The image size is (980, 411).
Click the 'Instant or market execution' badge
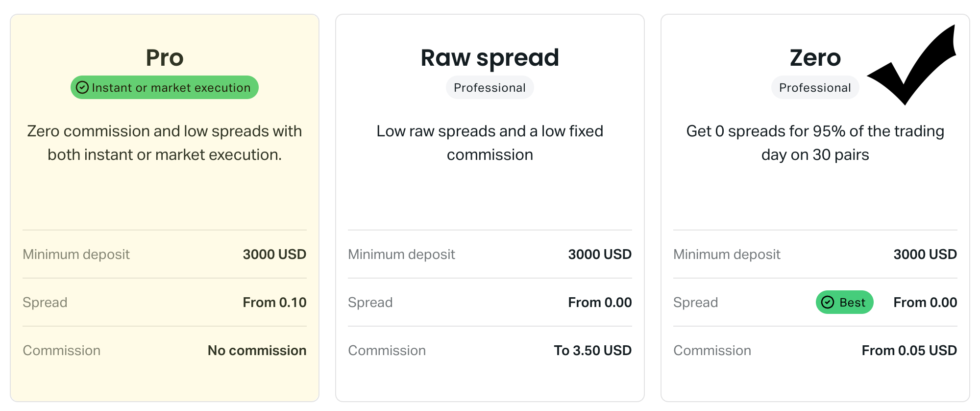click(x=165, y=87)
